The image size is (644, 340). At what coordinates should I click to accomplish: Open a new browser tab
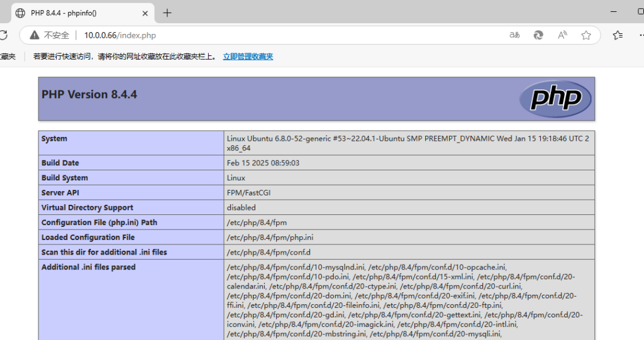[x=167, y=13]
